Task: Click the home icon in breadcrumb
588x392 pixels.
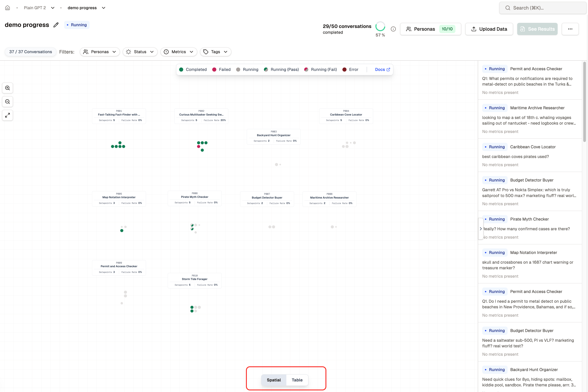Action: coord(8,8)
